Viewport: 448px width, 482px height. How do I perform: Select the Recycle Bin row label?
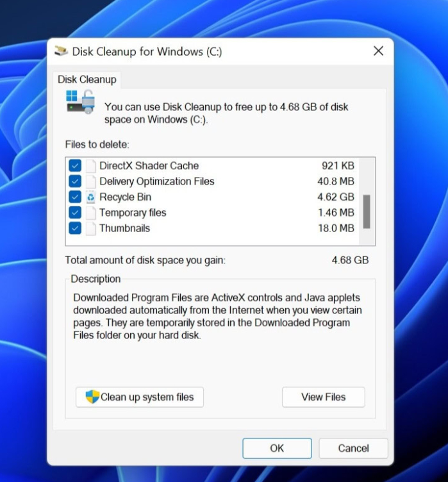point(126,197)
